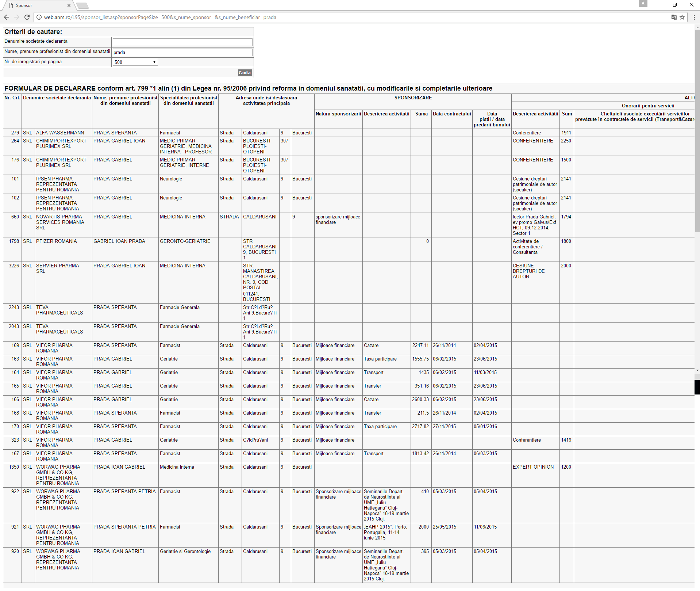Viewport: 700px width, 591px height.
Task: Click Onorarii pentru servicii header
Action: tap(648, 106)
